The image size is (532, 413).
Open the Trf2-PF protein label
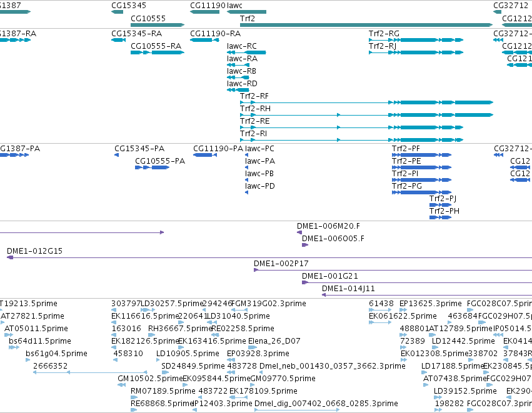[406, 149]
